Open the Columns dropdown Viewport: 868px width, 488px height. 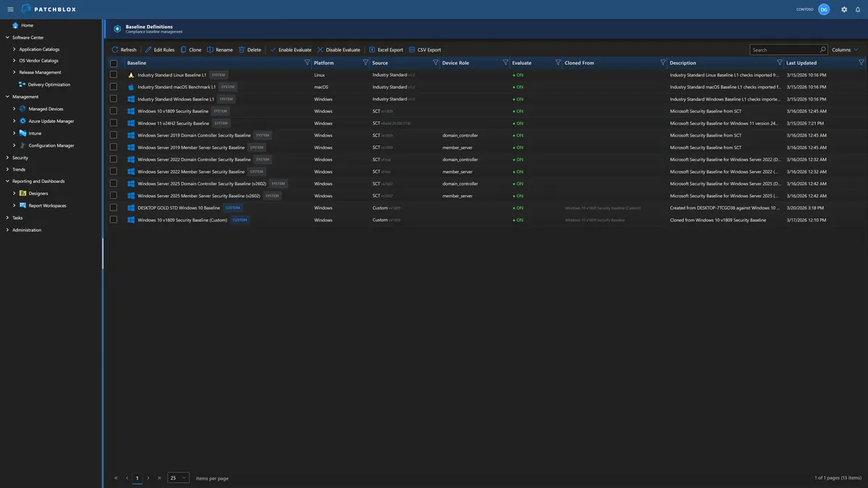pos(845,50)
